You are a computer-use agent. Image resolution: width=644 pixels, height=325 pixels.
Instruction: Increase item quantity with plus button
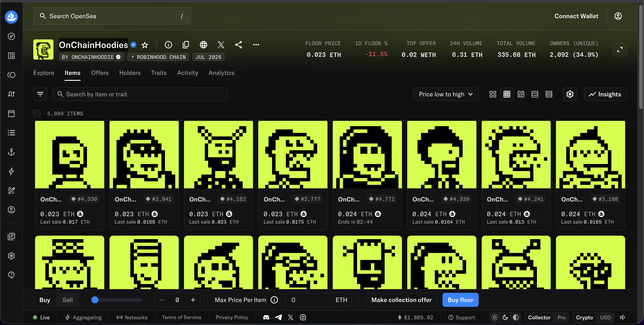(193, 300)
